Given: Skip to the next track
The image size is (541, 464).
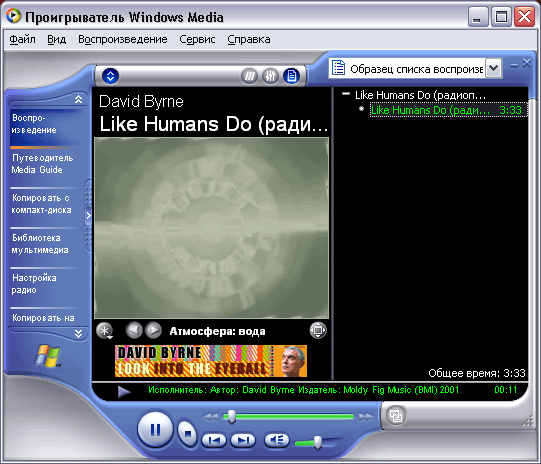Looking at the screenshot, I should pyautogui.click(x=243, y=440).
